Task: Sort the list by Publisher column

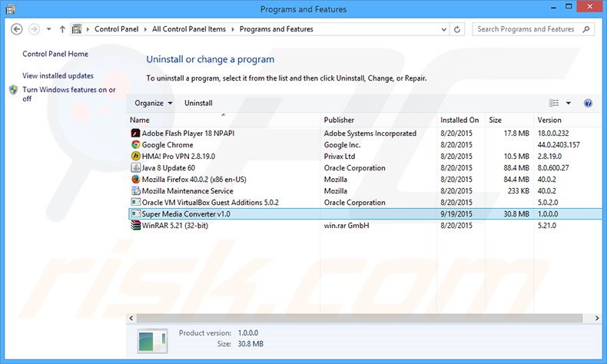Action: pos(339,120)
